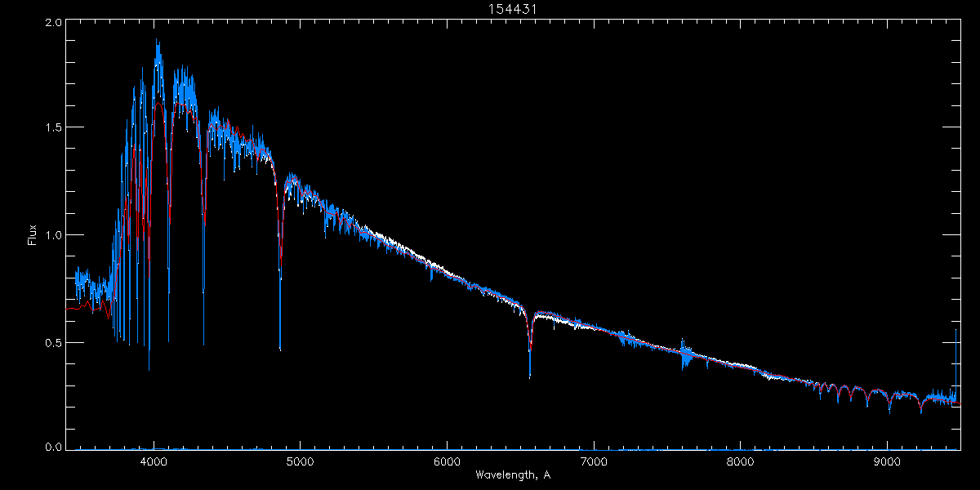Image resolution: width=980 pixels, height=490 pixels.
Task: Click the Wavelength, A axis label
Action: (x=513, y=474)
